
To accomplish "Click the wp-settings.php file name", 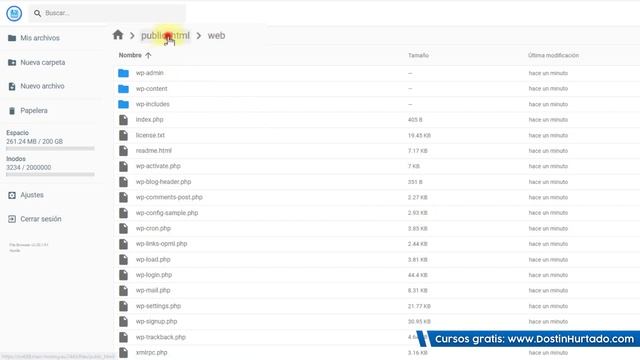I will coord(158,306).
